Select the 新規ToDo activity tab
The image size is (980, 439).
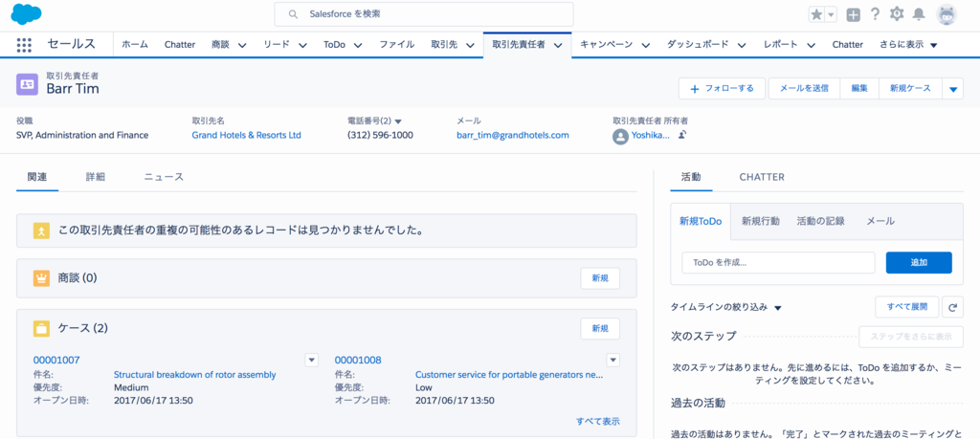coord(701,221)
